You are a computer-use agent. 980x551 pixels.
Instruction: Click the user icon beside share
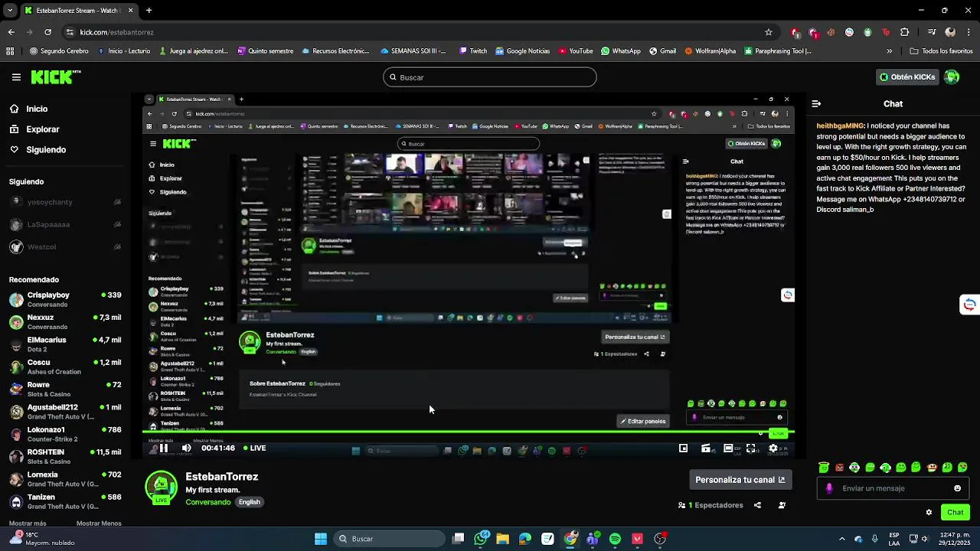[x=782, y=505]
